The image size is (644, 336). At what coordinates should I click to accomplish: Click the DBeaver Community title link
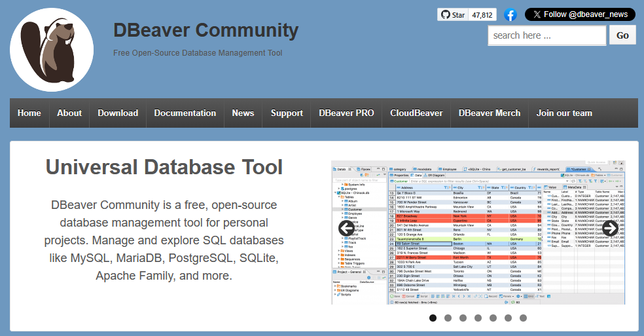[206, 30]
